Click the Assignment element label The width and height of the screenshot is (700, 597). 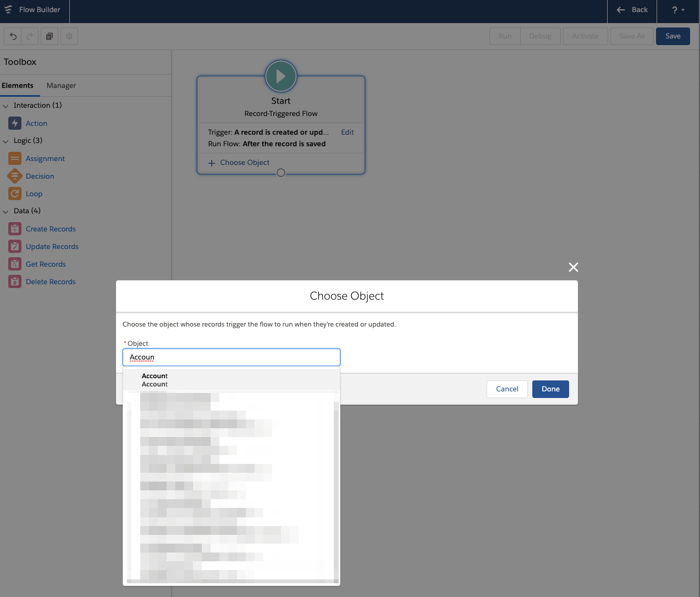(45, 159)
